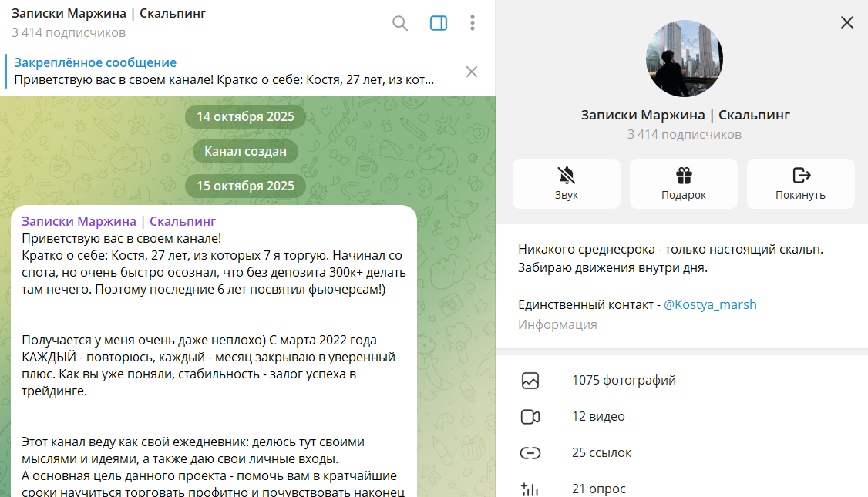Click the sender name in first message
The image size is (868, 497).
[x=119, y=221]
